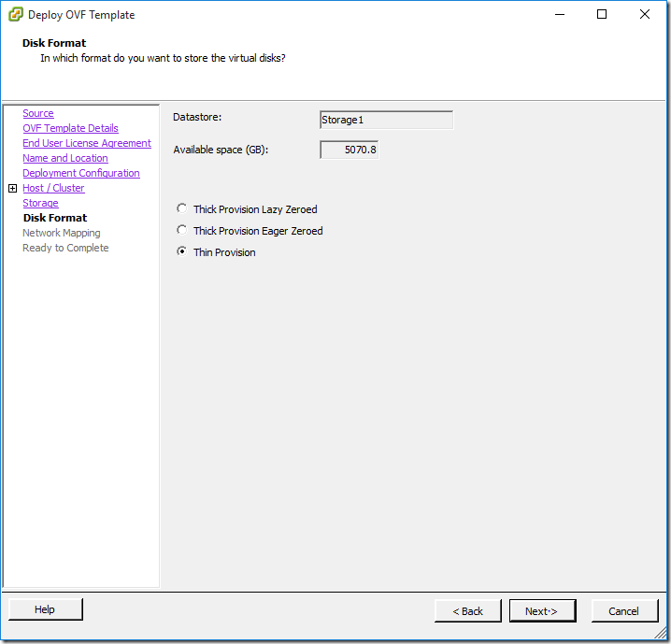Return to the Storage step
The width and height of the screenshot is (671, 644).
pos(41,203)
